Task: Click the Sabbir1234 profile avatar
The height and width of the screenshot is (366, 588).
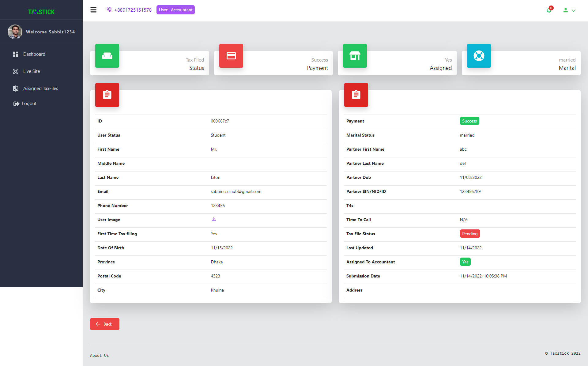Action: click(x=15, y=32)
